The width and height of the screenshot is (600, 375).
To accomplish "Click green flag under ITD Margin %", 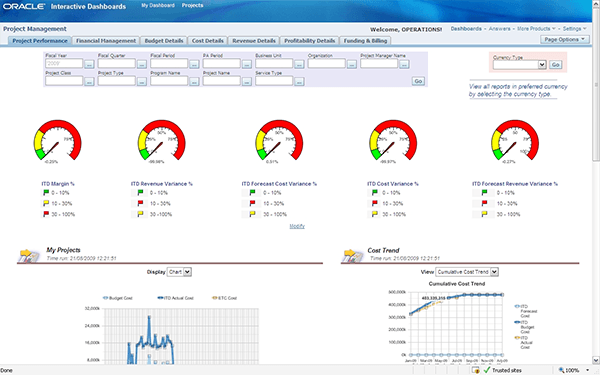I will click(46, 192).
